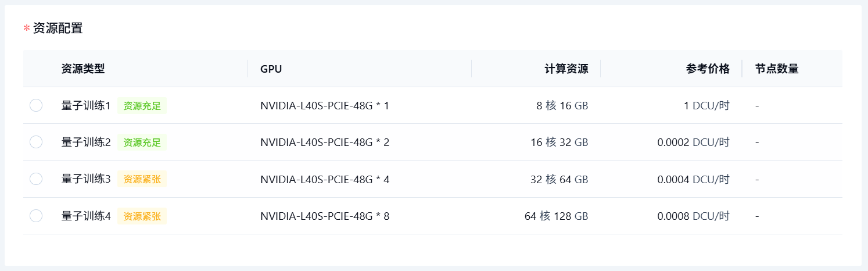Click the 16 核 32 GB cell
Viewport: 868px width, 271px height.
point(559,142)
